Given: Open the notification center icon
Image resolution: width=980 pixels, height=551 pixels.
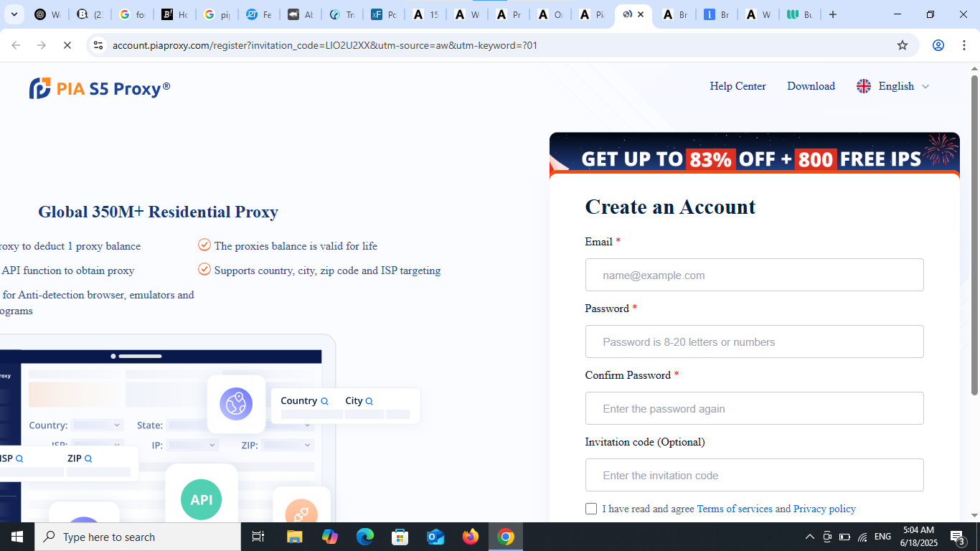Looking at the screenshot, I should coord(958,537).
